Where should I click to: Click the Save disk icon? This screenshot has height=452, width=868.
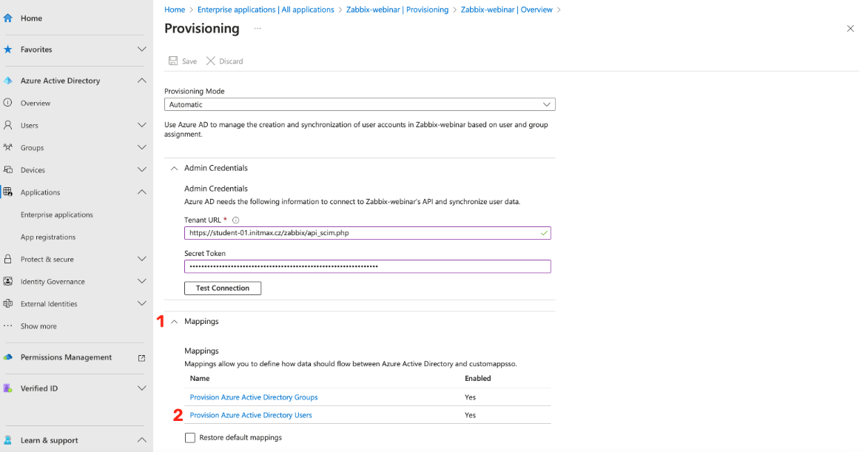coord(173,61)
